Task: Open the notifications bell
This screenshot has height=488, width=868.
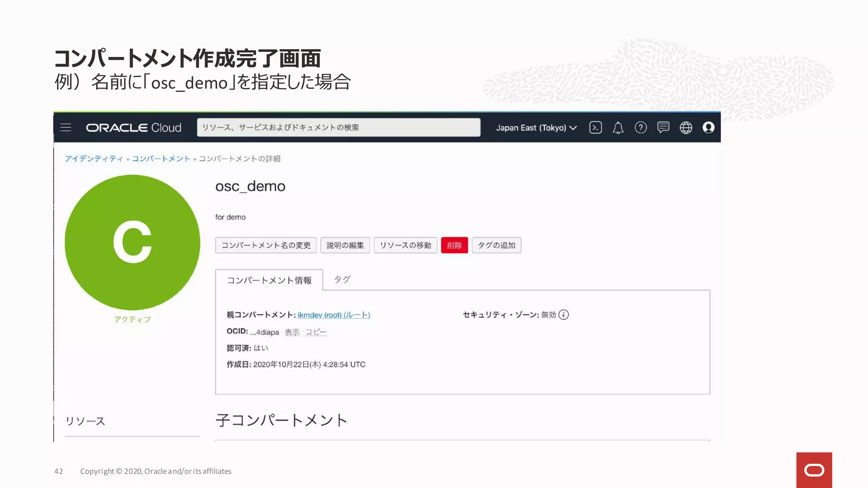Action: click(x=618, y=128)
